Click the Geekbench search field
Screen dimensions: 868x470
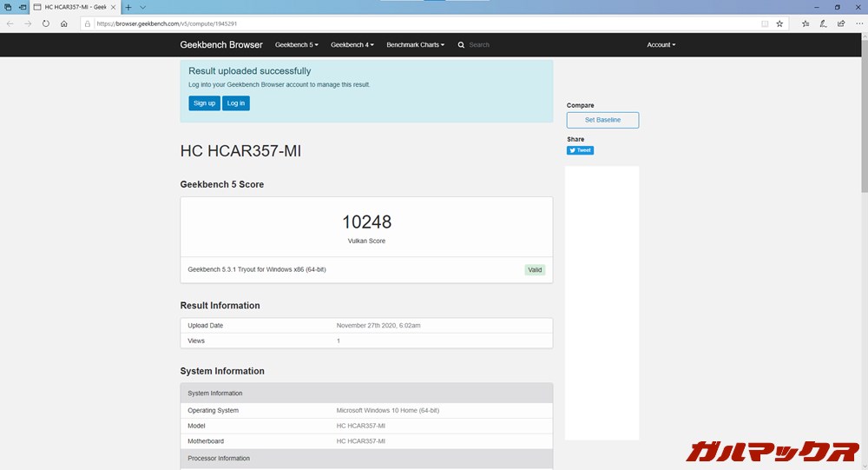[503, 44]
